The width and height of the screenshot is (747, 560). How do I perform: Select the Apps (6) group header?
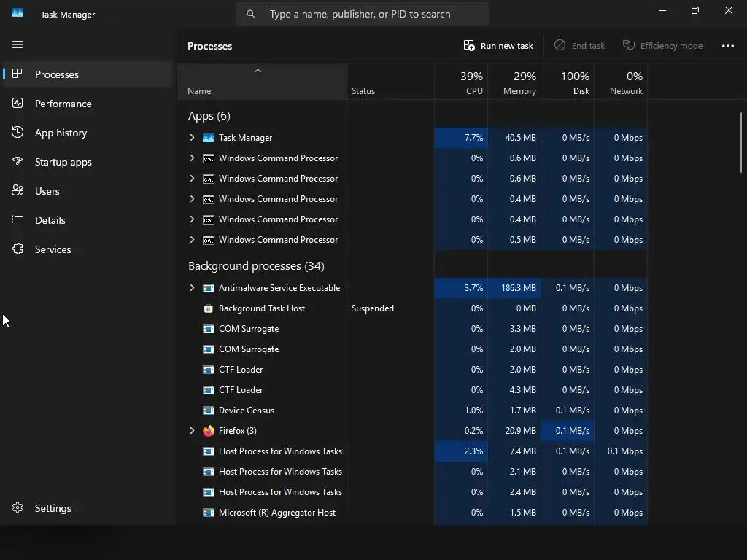[x=209, y=116]
